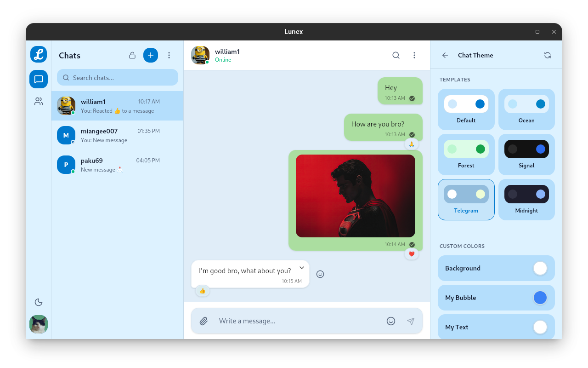The height and width of the screenshot is (368, 588).
Task: Open the emoji picker in the message box
Action: 391,321
